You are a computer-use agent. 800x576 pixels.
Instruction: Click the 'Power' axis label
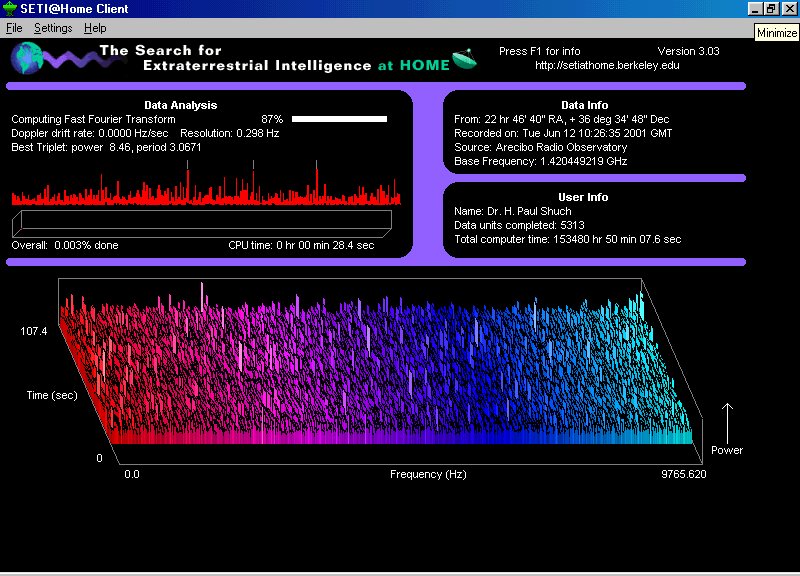[727, 450]
